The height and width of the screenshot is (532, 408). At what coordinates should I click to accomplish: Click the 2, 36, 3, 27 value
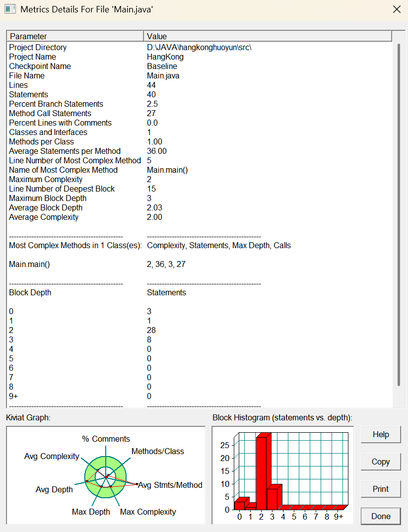click(x=166, y=265)
